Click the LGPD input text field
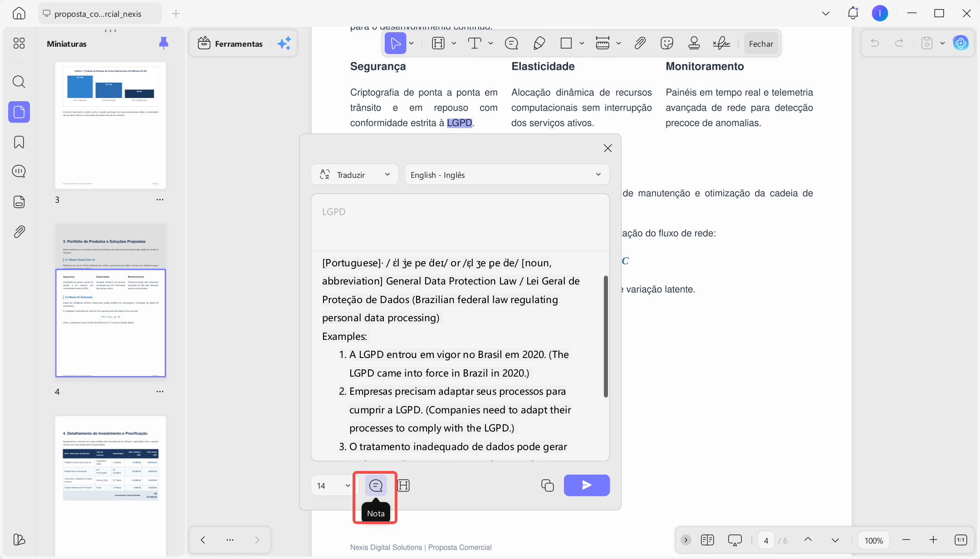 (460, 223)
